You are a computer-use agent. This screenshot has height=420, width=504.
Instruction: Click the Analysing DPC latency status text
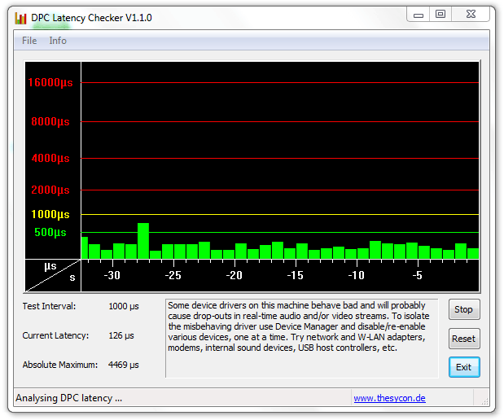pyautogui.click(x=68, y=398)
